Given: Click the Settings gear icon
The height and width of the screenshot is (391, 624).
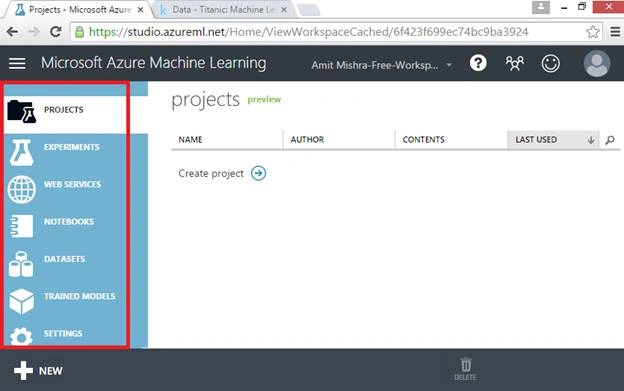Looking at the screenshot, I should [21, 337].
